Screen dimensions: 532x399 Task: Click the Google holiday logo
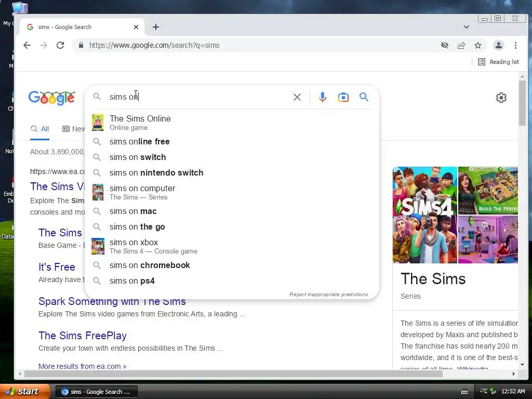pos(51,98)
